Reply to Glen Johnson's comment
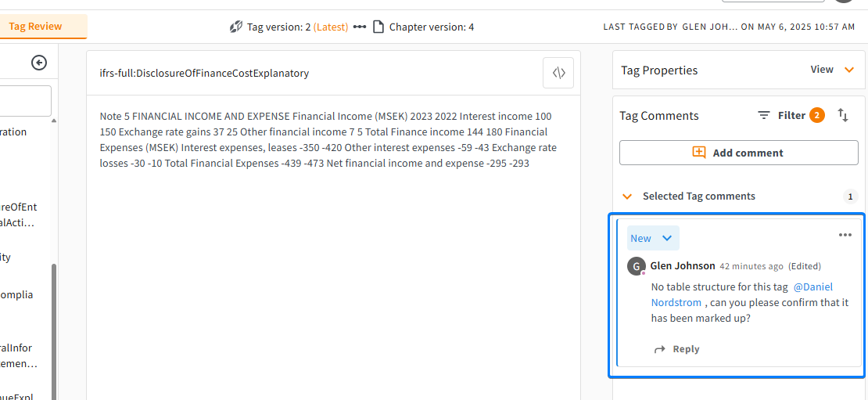Viewport: 868px width, 400px height. (x=677, y=349)
